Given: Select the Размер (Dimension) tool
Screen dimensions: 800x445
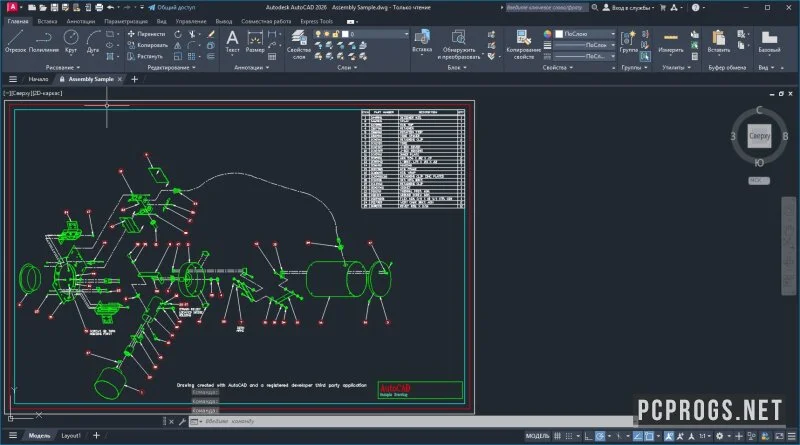Looking at the screenshot, I should pyautogui.click(x=255, y=41).
